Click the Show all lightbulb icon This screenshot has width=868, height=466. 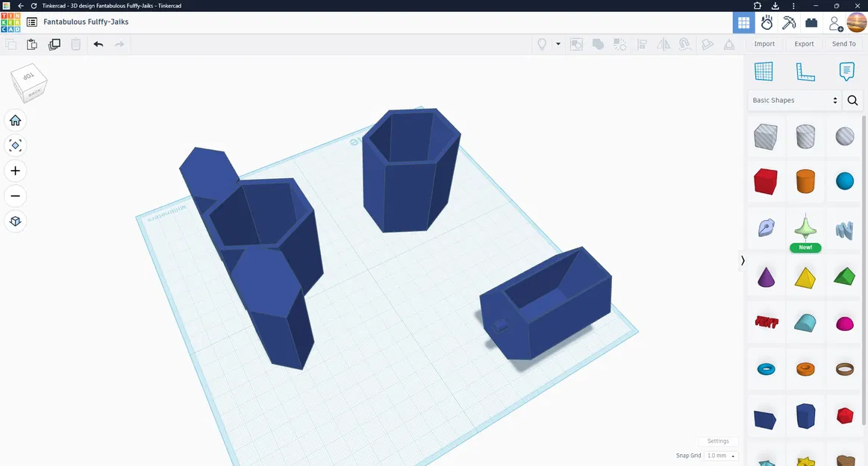[542, 44]
